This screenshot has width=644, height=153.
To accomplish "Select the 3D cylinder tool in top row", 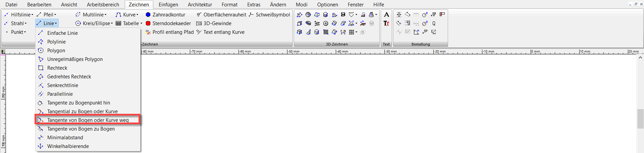I will click(x=325, y=14).
